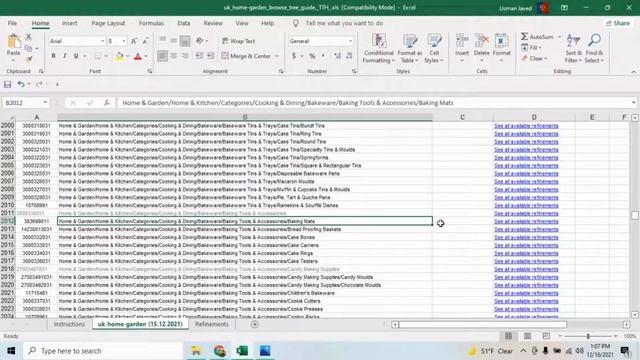The width and height of the screenshot is (640, 360).
Task: Click the Format cells icon
Action: click(502, 41)
